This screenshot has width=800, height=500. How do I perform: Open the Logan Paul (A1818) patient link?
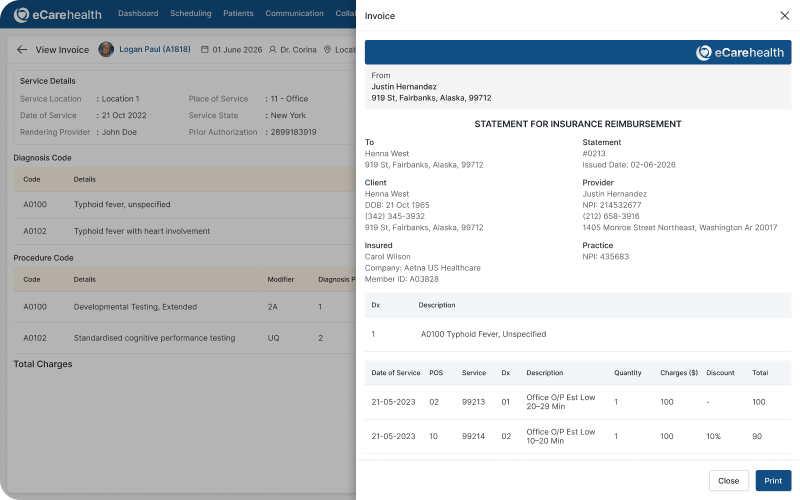tap(155, 49)
